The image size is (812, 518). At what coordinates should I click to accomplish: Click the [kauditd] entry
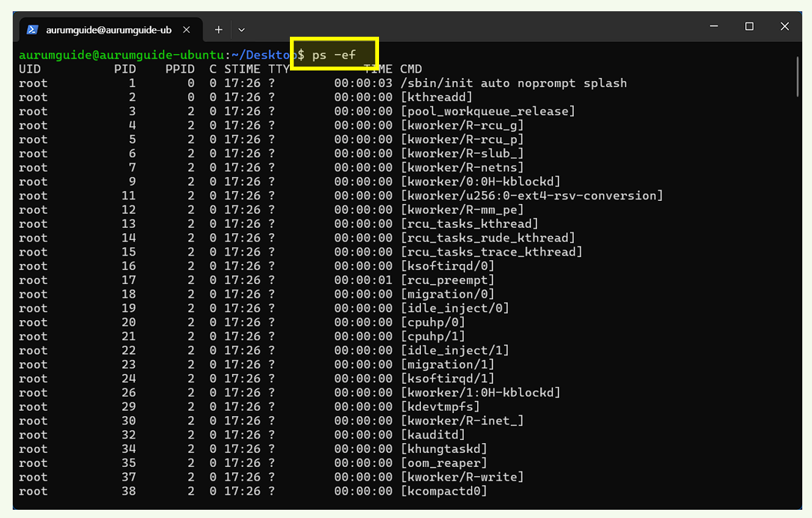point(433,435)
